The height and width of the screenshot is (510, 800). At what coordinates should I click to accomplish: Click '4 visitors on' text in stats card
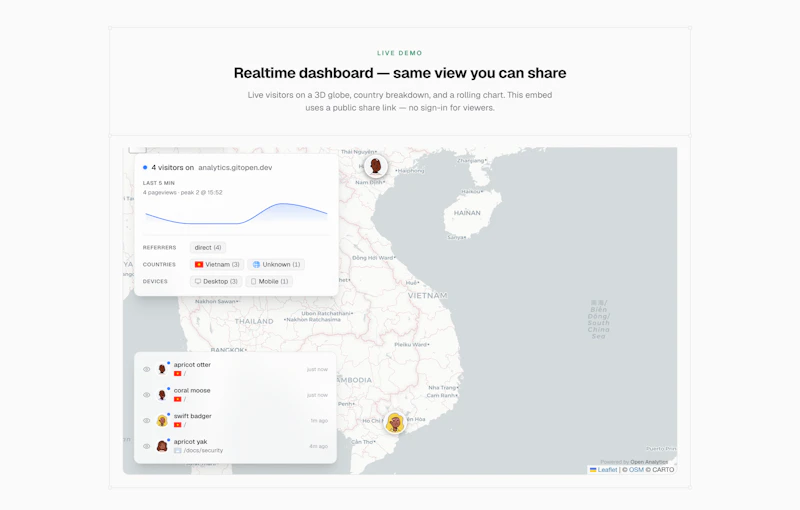(172, 167)
